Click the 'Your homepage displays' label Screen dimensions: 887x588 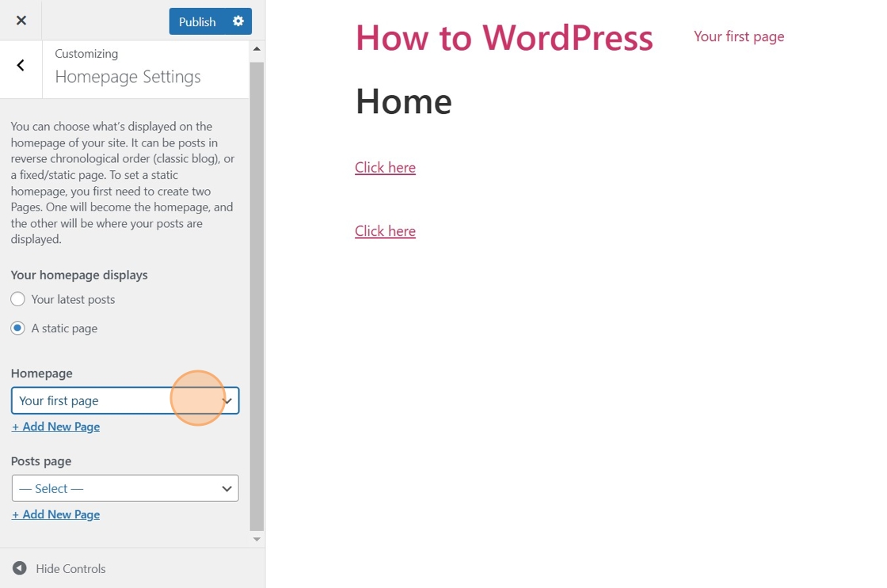click(x=79, y=275)
